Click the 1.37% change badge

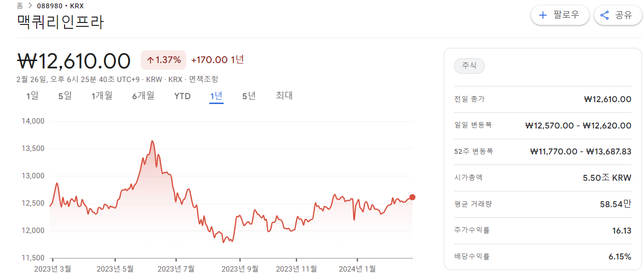(163, 60)
